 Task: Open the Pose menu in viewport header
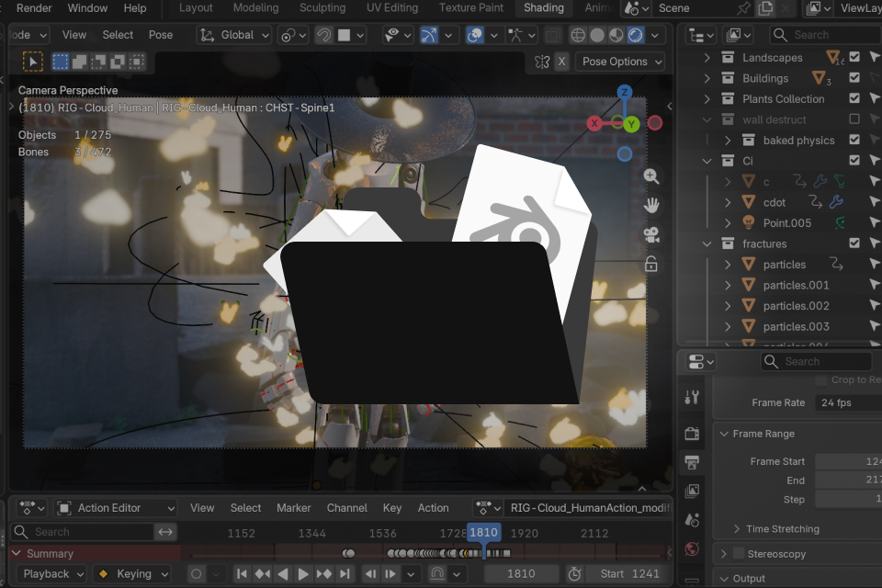click(x=160, y=35)
